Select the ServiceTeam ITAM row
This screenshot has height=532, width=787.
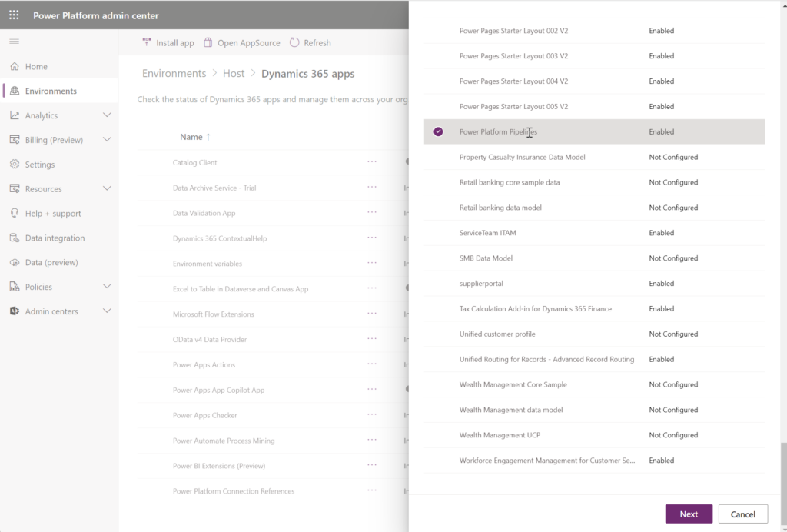pyautogui.click(x=594, y=233)
